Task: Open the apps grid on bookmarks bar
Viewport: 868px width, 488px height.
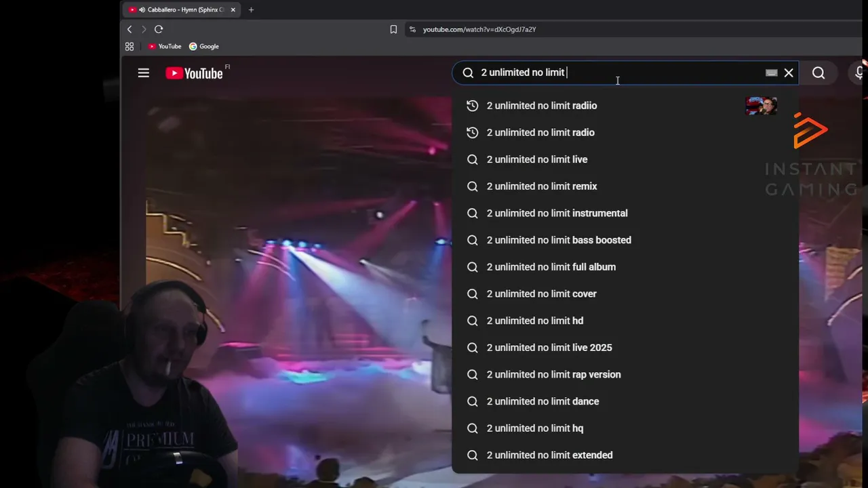Action: coord(130,46)
